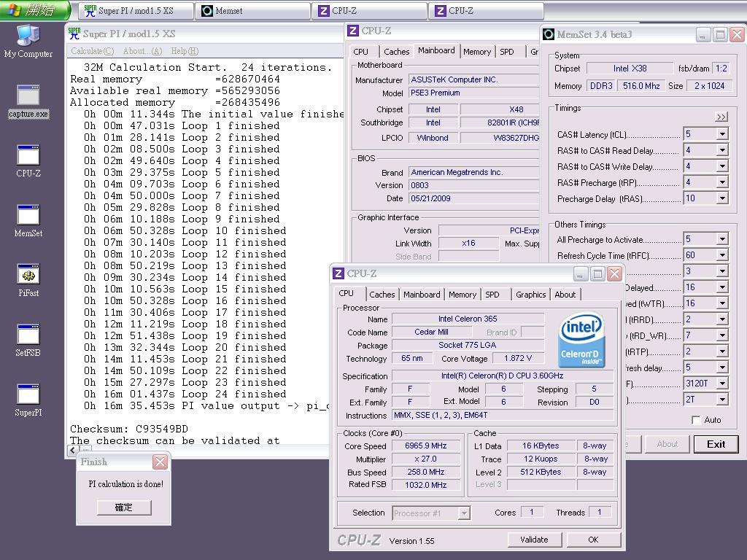Viewport: 747px width, 560px height.
Task: Select Graphics tab in front CPU-Z window
Action: (x=531, y=295)
